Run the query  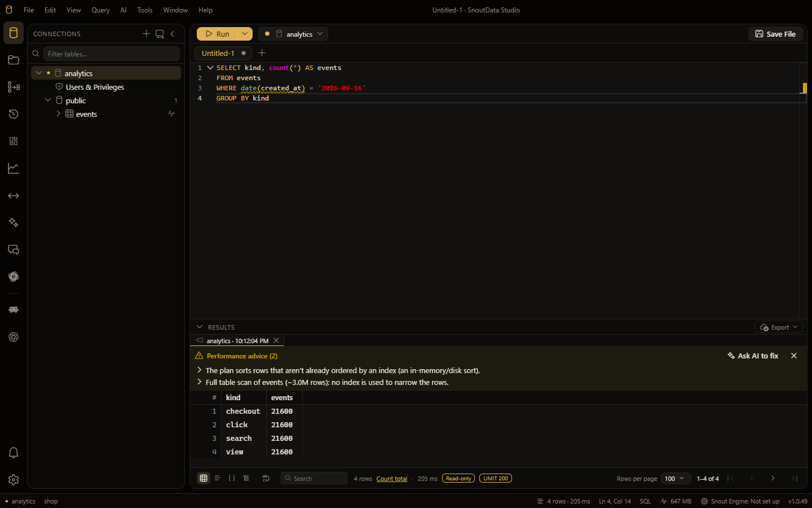[x=217, y=34]
